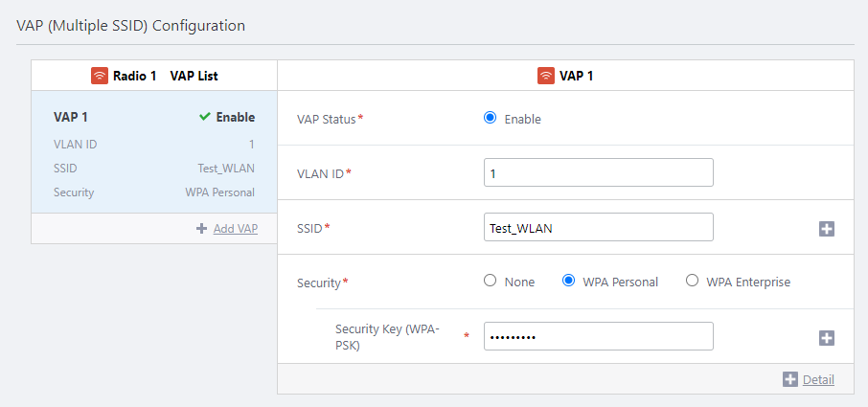868x407 pixels.
Task: Select WPA Enterprise security option
Action: (692, 282)
